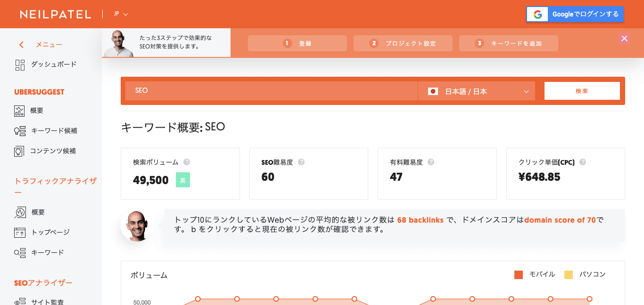The height and width of the screenshot is (305, 644).
Task: Collapse the メニュー sidebar
Action: (x=41, y=45)
